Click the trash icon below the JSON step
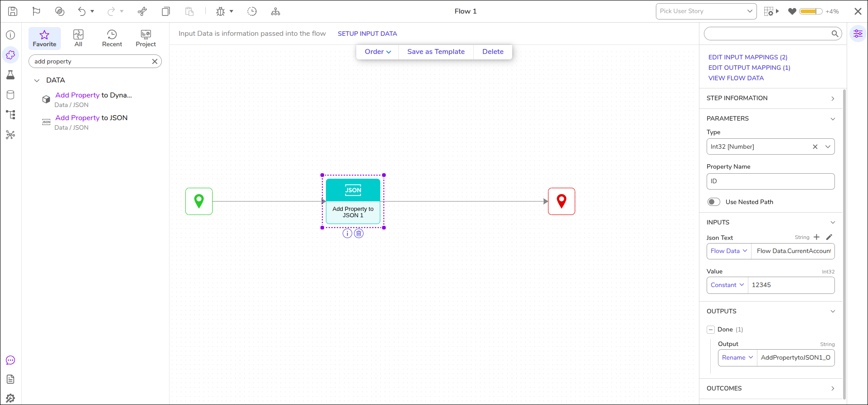Screen dimensions: 868x405 pos(359,234)
